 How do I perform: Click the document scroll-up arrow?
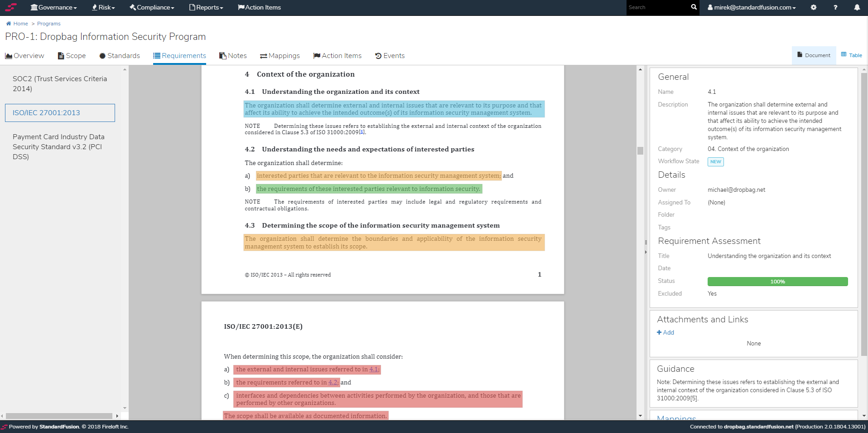(x=640, y=69)
